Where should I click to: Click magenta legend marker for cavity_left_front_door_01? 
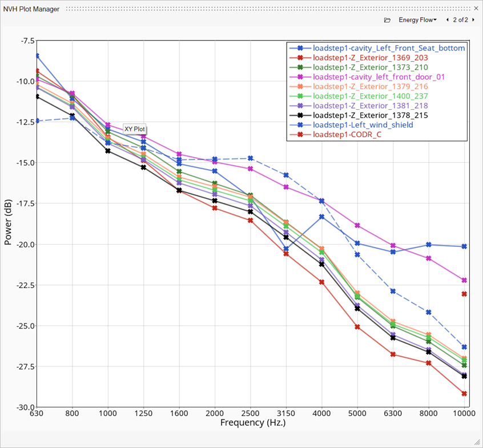tap(299, 77)
